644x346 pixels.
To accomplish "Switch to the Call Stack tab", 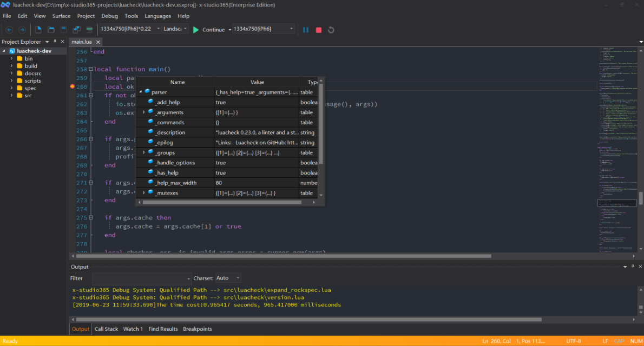I will tap(106, 329).
